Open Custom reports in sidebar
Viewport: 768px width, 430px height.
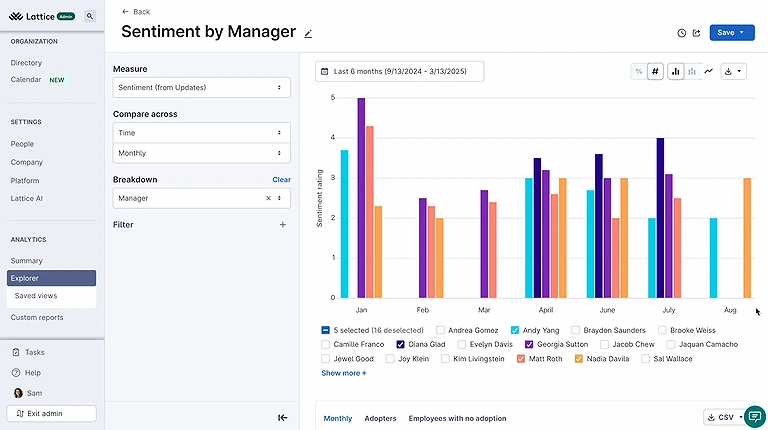pos(37,317)
